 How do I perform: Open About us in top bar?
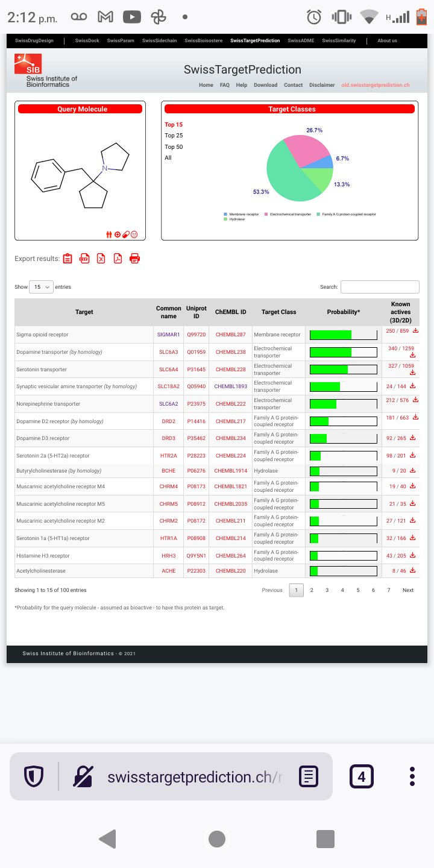pyautogui.click(x=388, y=40)
